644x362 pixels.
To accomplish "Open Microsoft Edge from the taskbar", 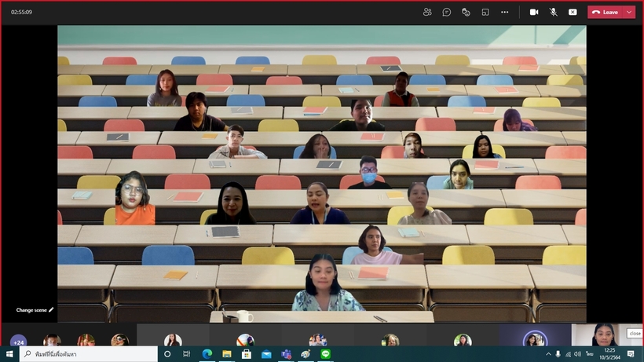I will pyautogui.click(x=207, y=354).
